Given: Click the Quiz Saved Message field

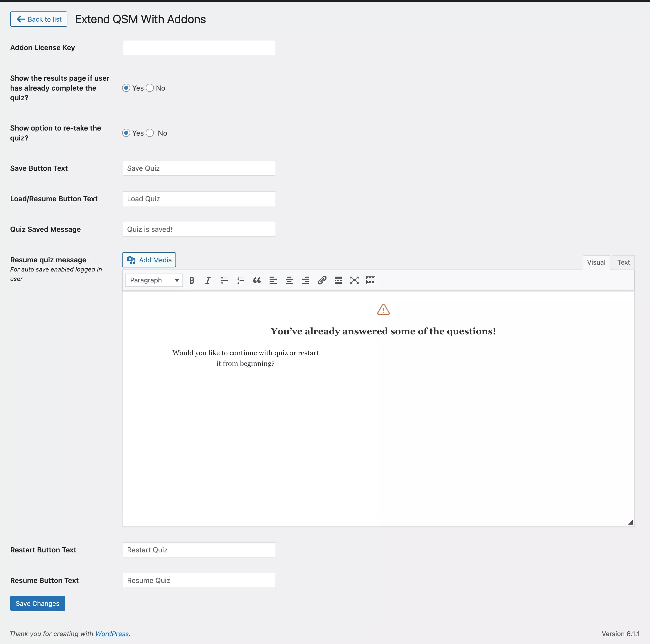Looking at the screenshot, I should 199,229.
